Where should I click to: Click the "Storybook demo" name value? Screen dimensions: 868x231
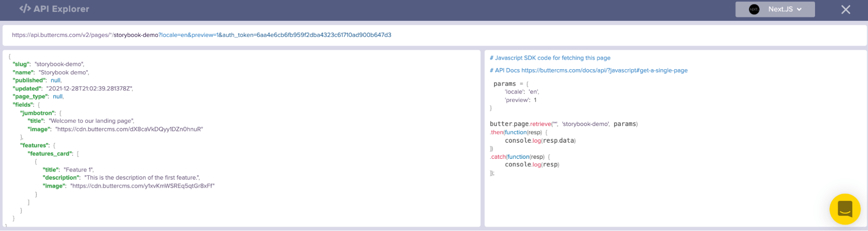pyautogui.click(x=64, y=73)
